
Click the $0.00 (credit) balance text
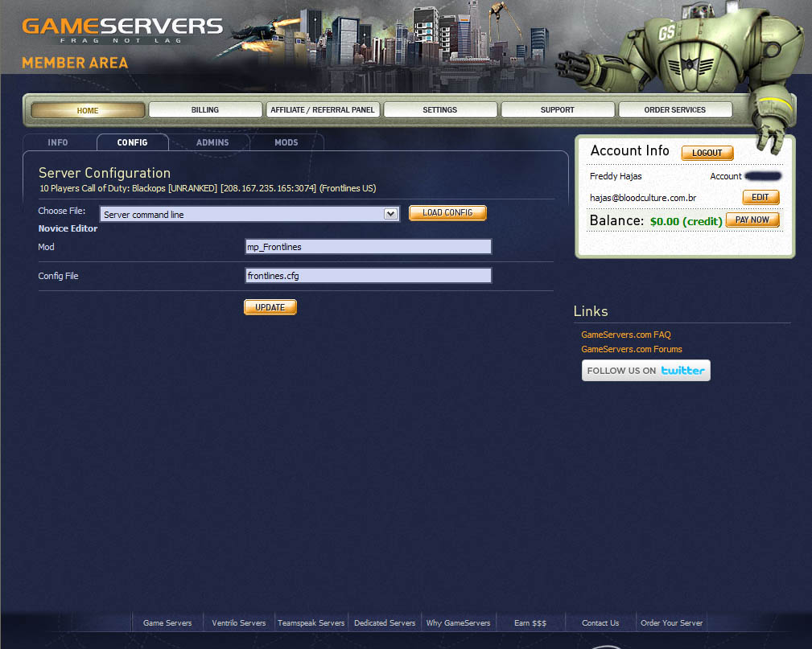tap(686, 221)
